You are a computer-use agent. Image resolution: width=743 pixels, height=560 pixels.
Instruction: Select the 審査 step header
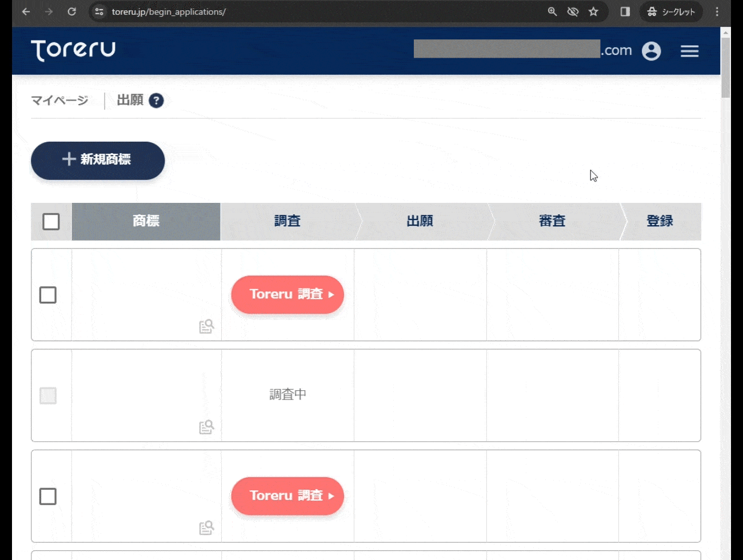coord(552,221)
